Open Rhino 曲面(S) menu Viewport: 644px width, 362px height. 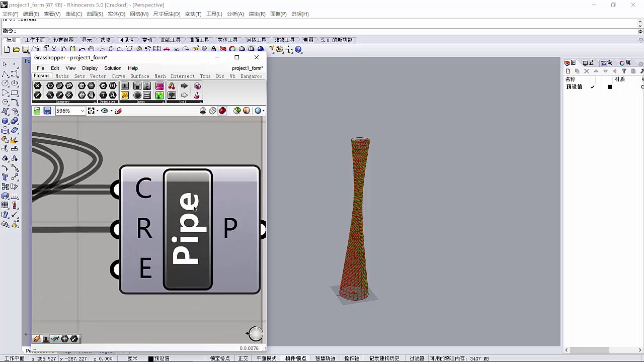click(95, 14)
